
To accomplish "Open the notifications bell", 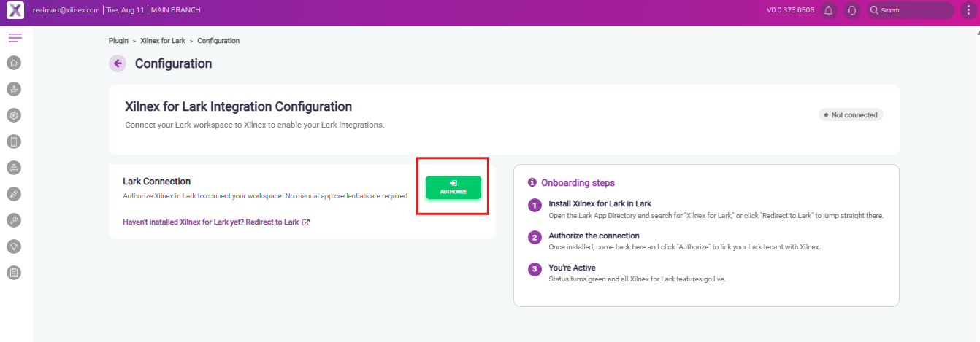I will [x=828, y=10].
